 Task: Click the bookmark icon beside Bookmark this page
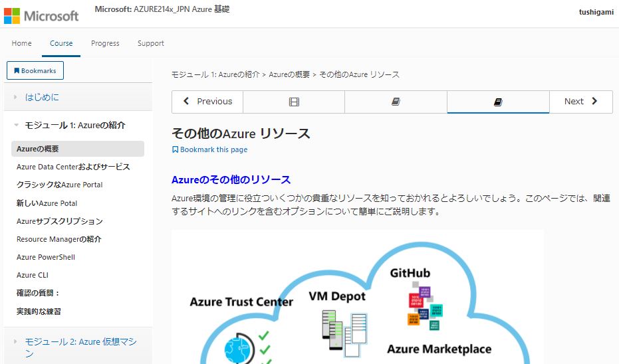[176, 149]
